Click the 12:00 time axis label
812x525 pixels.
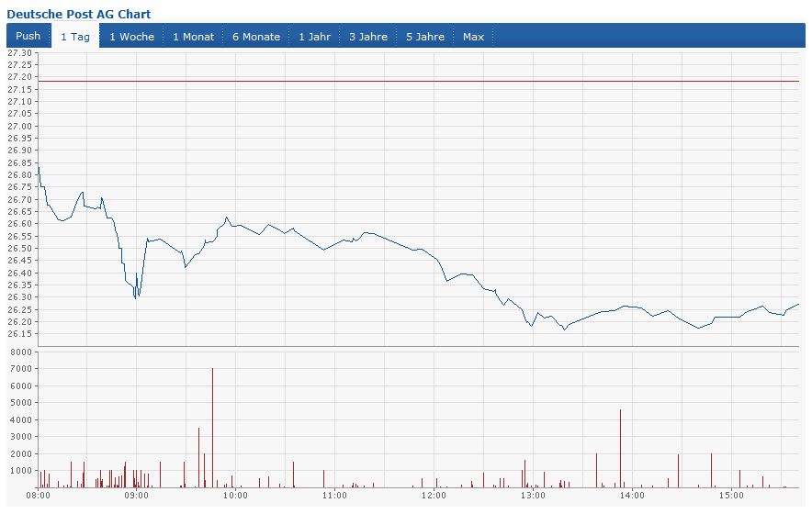click(434, 496)
